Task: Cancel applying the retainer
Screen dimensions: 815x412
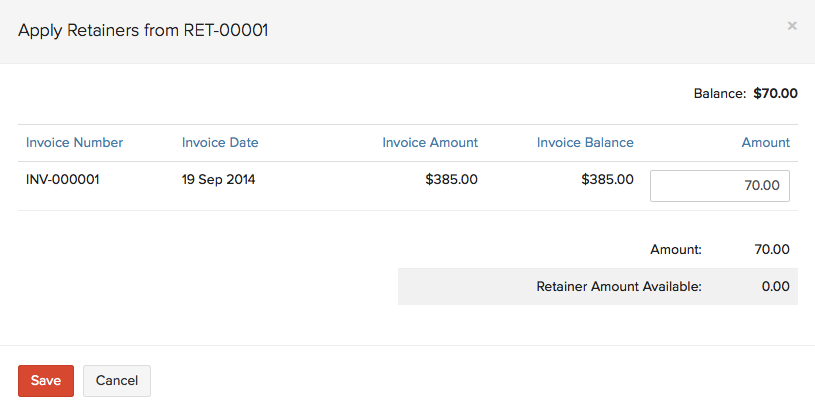Action: [x=117, y=380]
